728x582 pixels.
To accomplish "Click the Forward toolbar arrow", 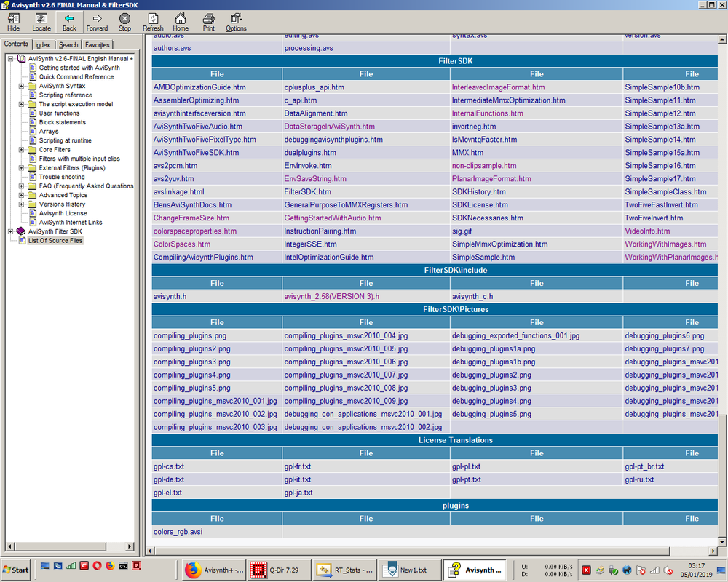I will click(x=97, y=22).
